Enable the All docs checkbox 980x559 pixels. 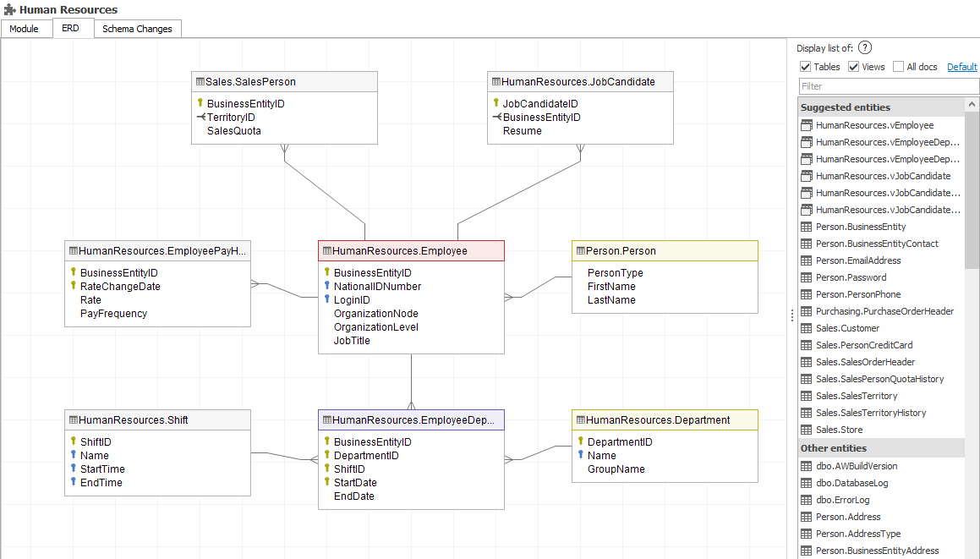tap(899, 67)
